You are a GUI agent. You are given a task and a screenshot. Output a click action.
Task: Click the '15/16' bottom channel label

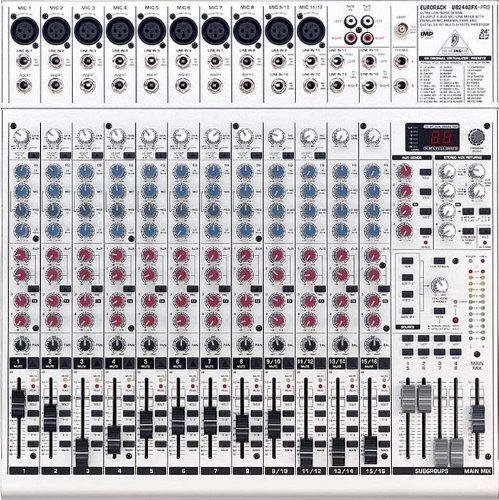click(x=375, y=471)
